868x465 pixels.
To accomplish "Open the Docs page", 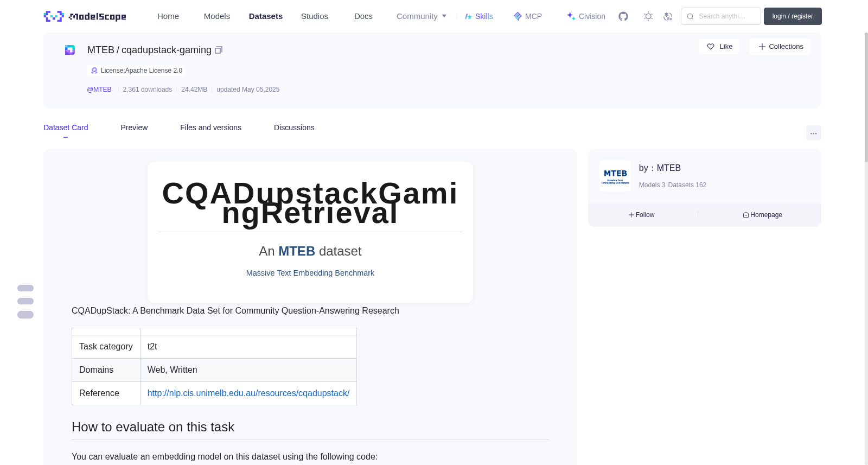I will (363, 16).
